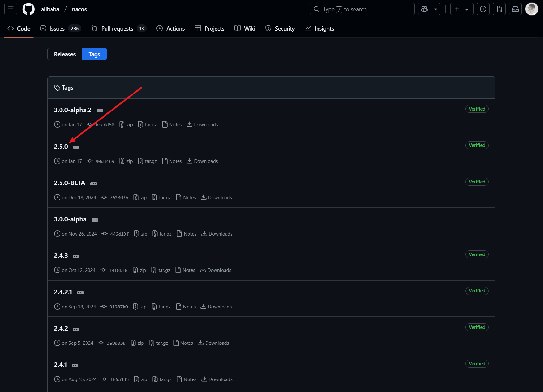This screenshot has width=543, height=392.
Task: Show Verified signature info for tag 2.5.0
Action: (x=477, y=145)
